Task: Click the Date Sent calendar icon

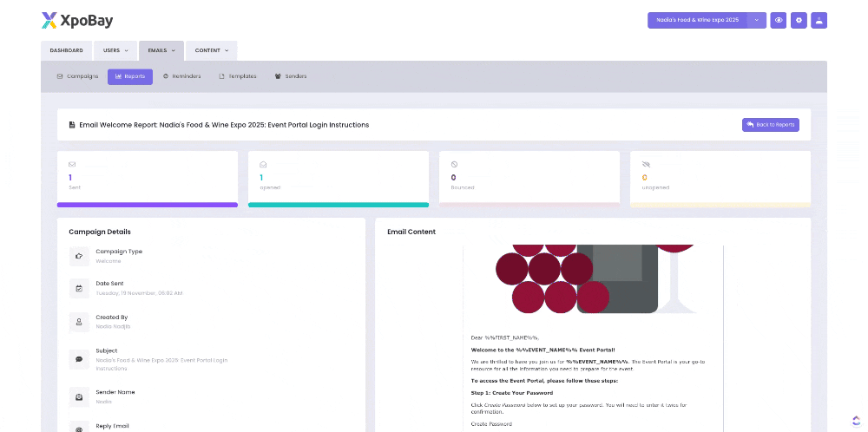Action: point(79,288)
